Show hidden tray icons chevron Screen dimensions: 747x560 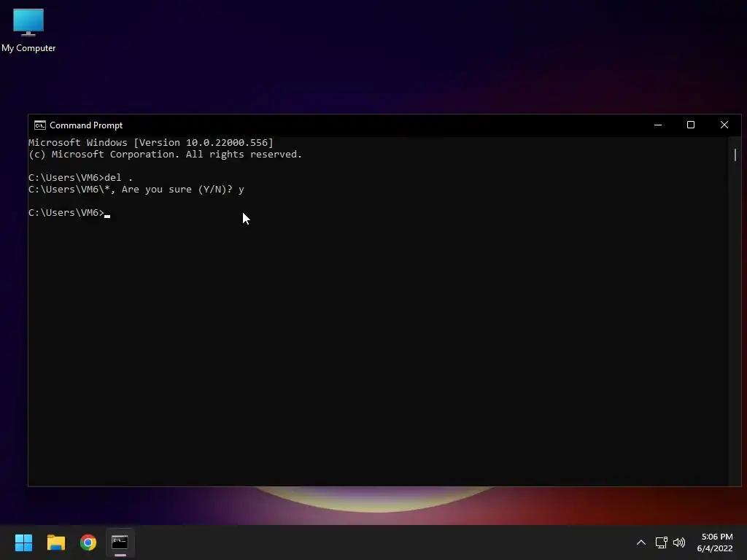coord(641,542)
